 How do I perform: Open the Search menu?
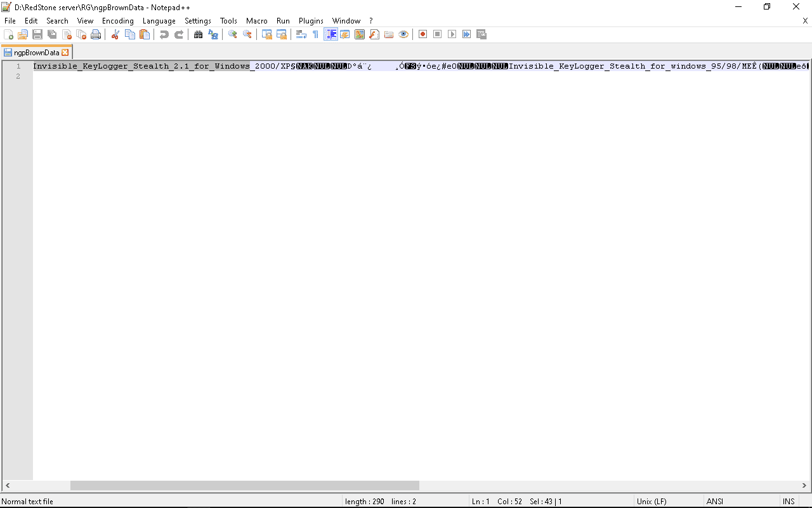57,21
